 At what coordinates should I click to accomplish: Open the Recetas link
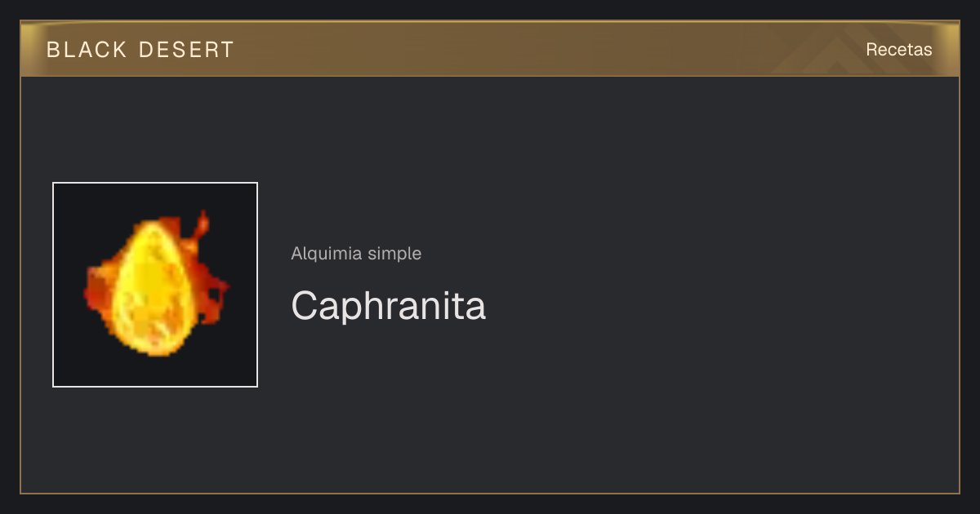click(898, 49)
